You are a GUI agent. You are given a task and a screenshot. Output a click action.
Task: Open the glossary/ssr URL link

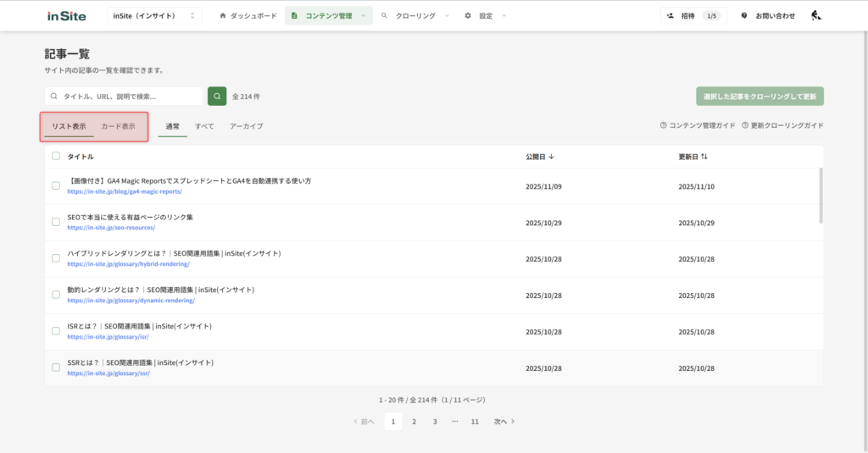[108, 373]
